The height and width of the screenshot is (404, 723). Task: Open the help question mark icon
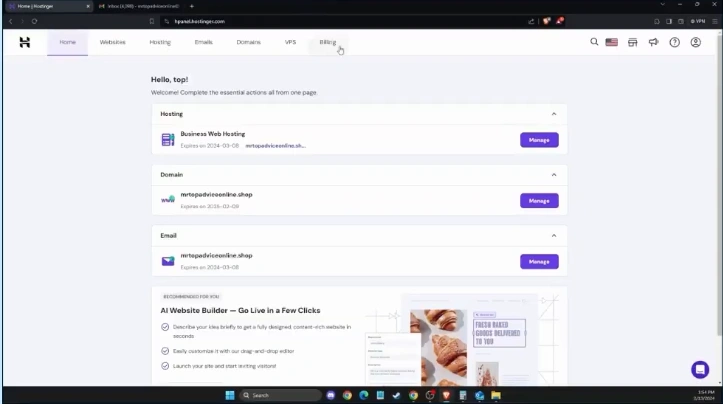tap(674, 42)
